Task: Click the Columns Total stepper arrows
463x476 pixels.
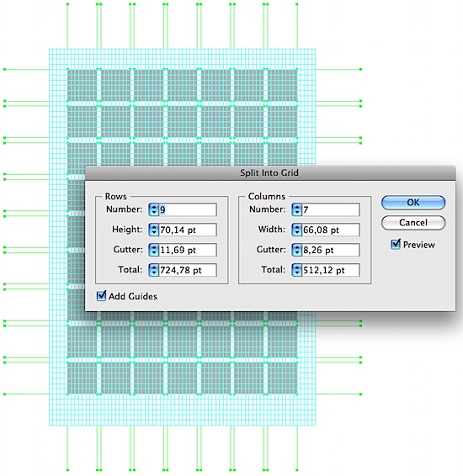Action: (x=297, y=270)
